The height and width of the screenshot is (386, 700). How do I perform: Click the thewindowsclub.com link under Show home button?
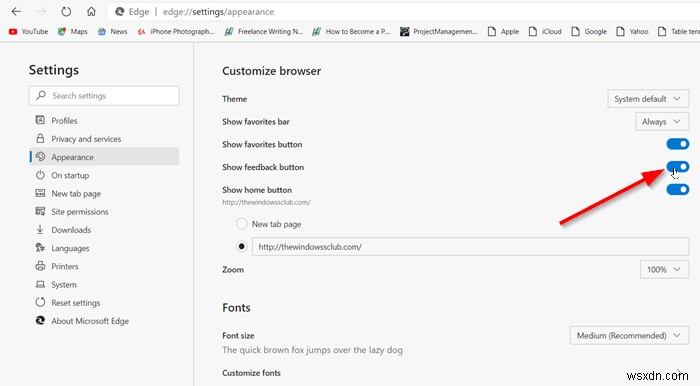267,202
